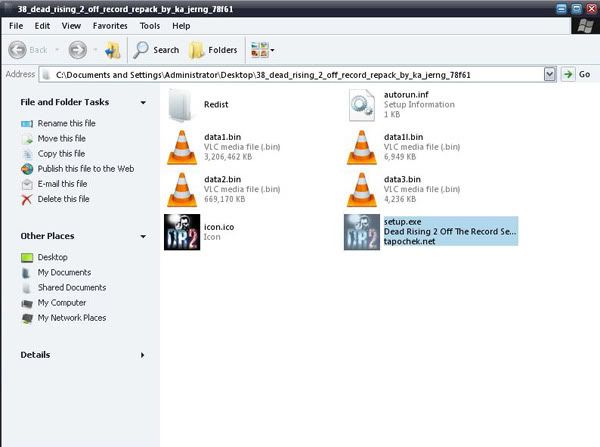The width and height of the screenshot is (600, 447).
Task: Select the setup.exe DR2 icon
Action: pos(362,232)
